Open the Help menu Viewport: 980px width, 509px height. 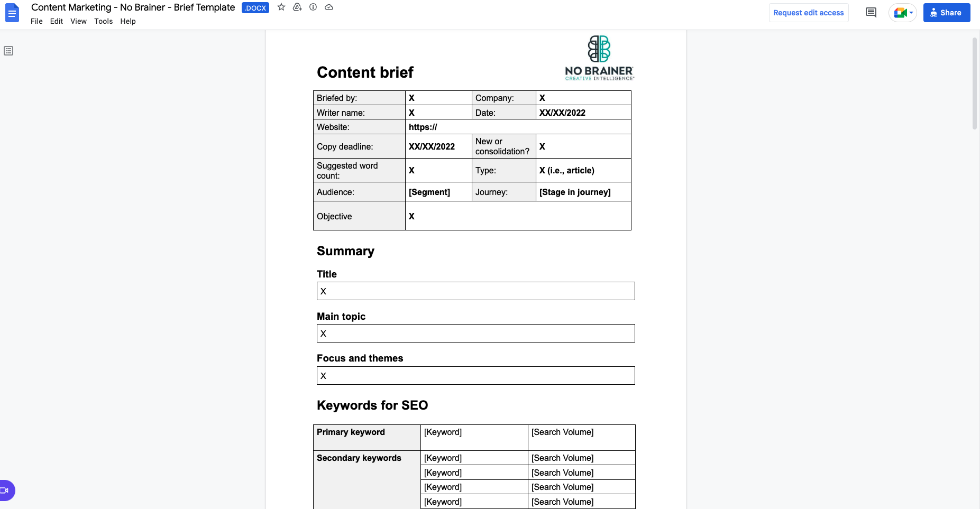click(128, 21)
